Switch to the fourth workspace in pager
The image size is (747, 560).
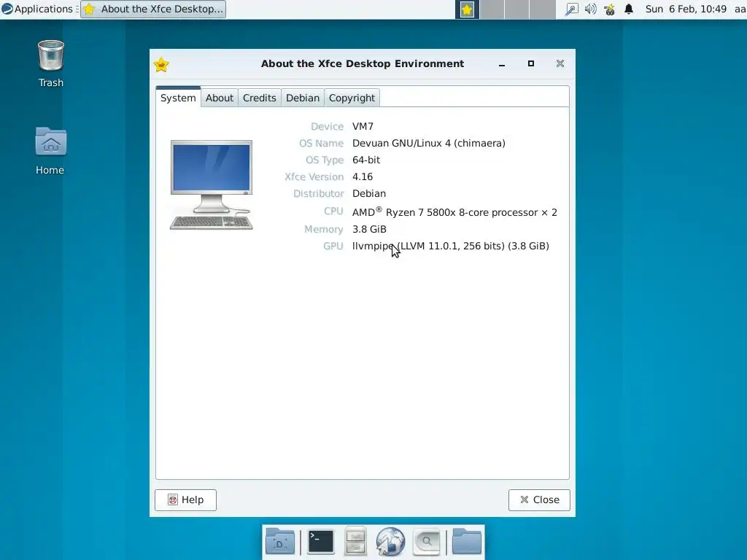click(543, 9)
